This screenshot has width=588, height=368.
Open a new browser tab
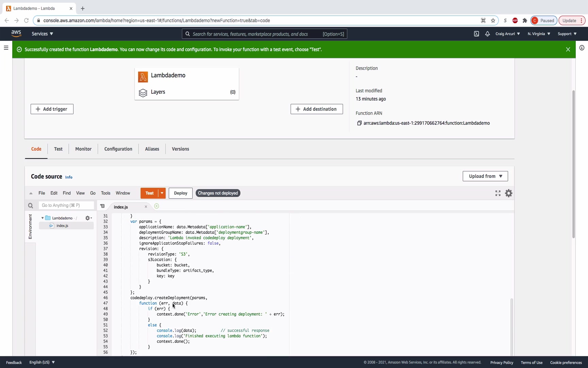click(x=83, y=9)
